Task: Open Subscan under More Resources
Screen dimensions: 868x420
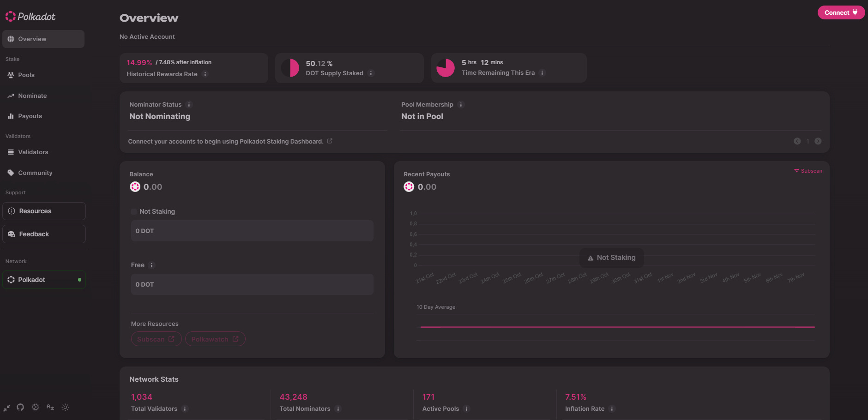Action: pos(156,339)
